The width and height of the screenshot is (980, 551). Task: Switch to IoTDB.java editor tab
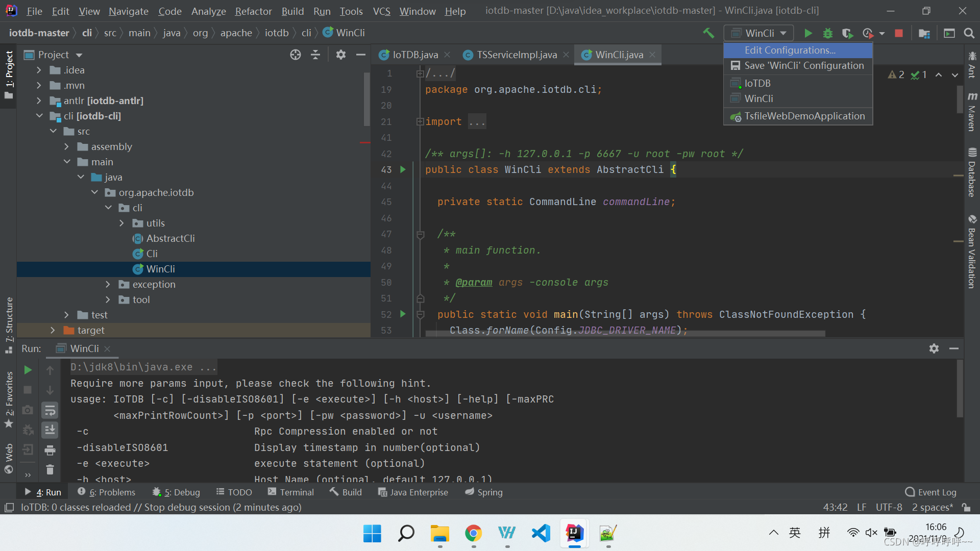click(414, 55)
